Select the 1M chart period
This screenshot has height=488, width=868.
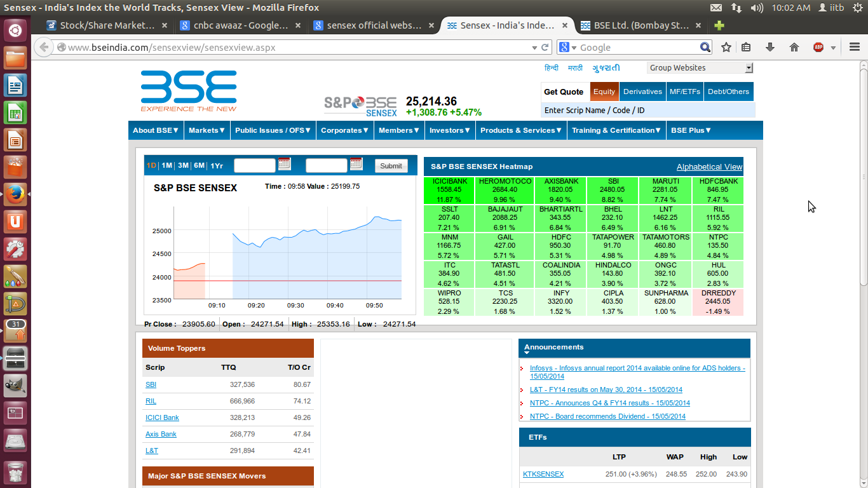[x=166, y=165]
